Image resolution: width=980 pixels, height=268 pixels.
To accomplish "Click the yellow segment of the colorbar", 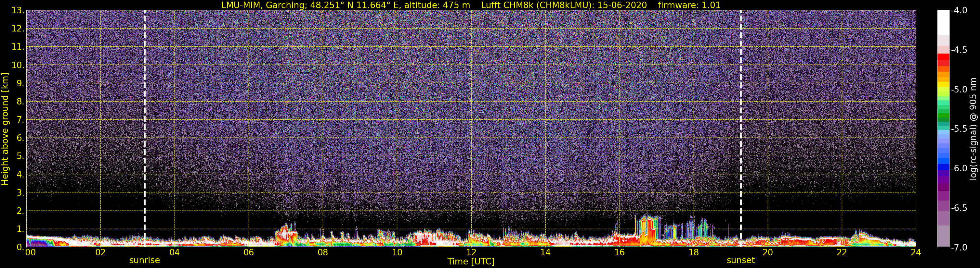I will point(944,85).
